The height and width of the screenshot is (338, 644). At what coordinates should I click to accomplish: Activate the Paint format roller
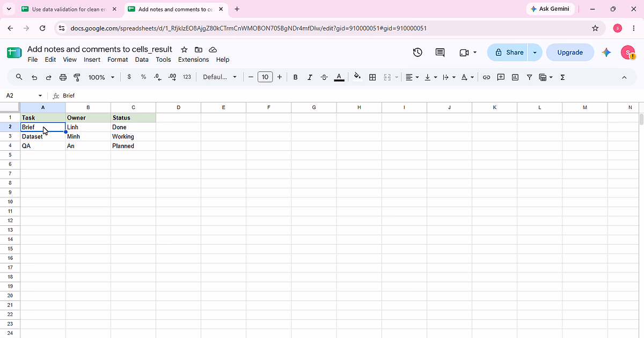point(77,77)
